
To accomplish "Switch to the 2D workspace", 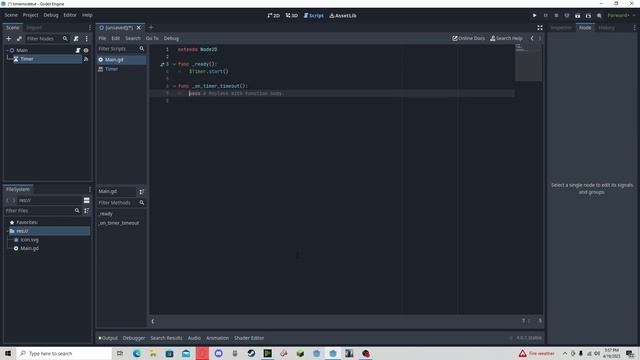I will (x=273, y=16).
